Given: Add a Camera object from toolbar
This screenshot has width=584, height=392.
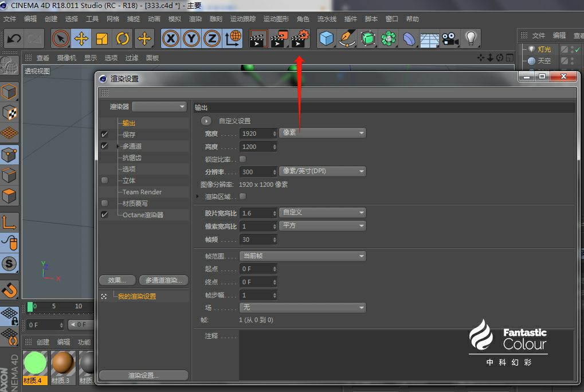Looking at the screenshot, I should pos(450,38).
